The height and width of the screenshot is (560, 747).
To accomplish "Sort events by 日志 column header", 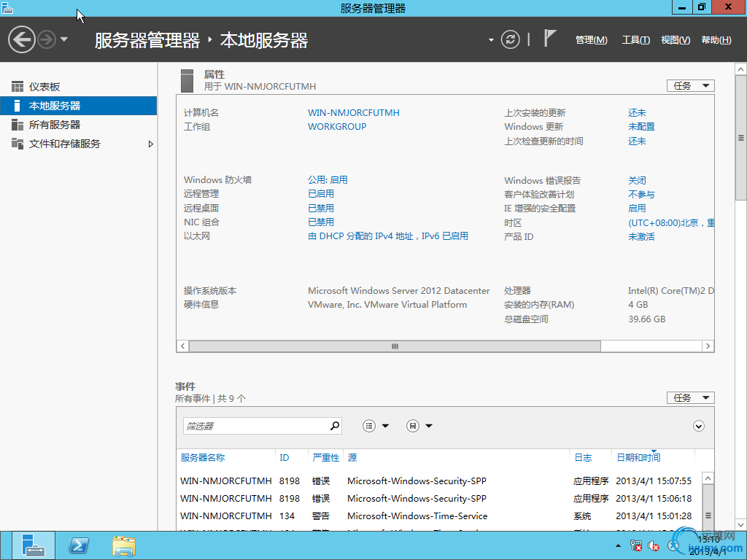I will [583, 458].
